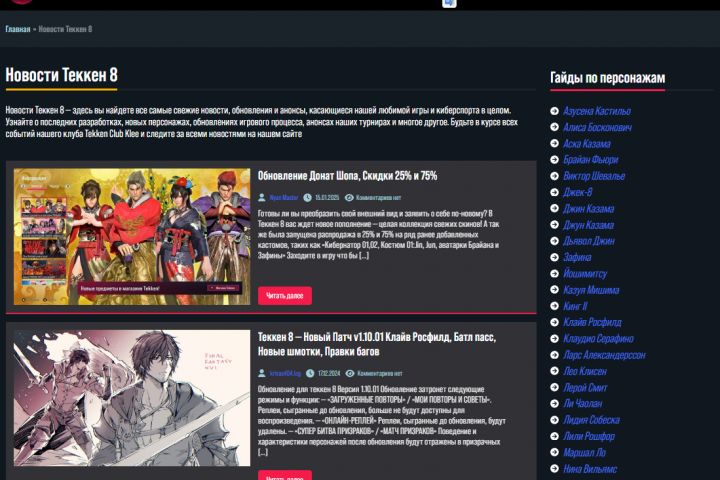Click the Новости Теккен 8 page heading
This screenshot has height=480, width=720.
click(x=62, y=75)
